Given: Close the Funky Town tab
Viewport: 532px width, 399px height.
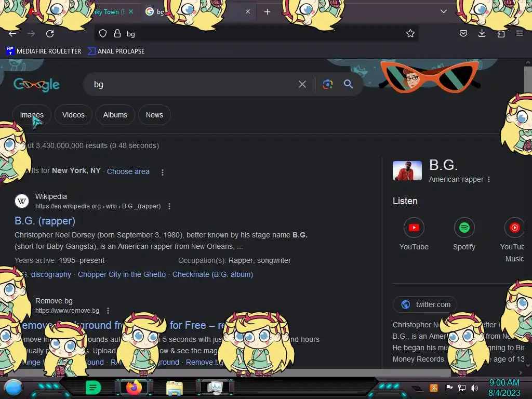Looking at the screenshot, I should point(131,11).
